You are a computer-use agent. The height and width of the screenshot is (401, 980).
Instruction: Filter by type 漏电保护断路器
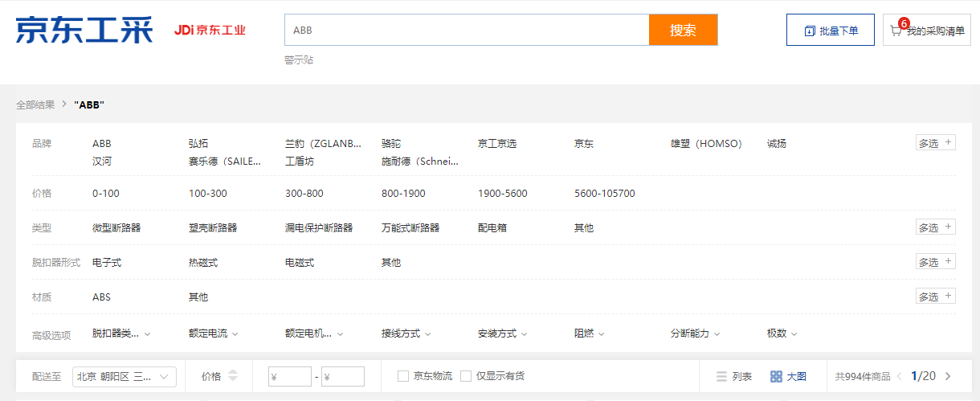[319, 228]
